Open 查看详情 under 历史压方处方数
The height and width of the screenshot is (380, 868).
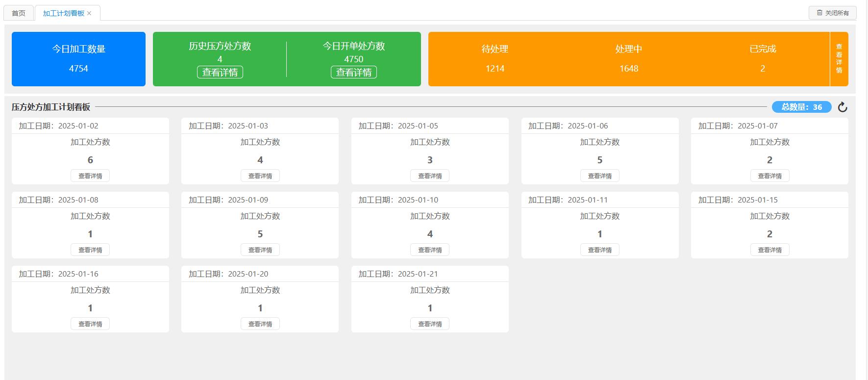220,72
